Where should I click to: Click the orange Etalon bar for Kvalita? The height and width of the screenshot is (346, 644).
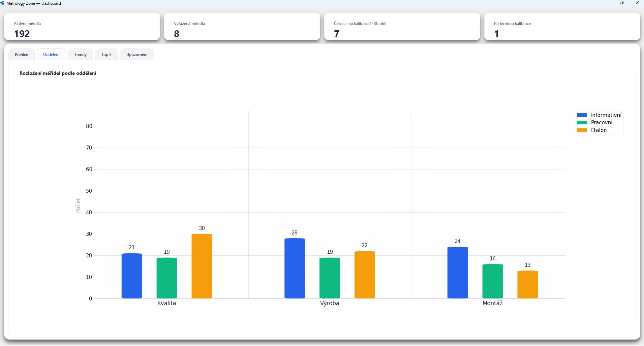click(x=202, y=266)
